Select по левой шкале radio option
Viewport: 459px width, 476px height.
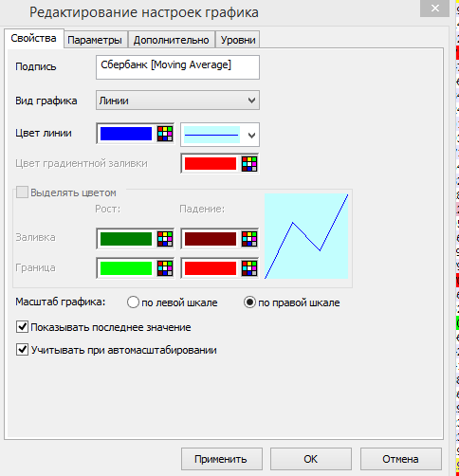point(133,302)
